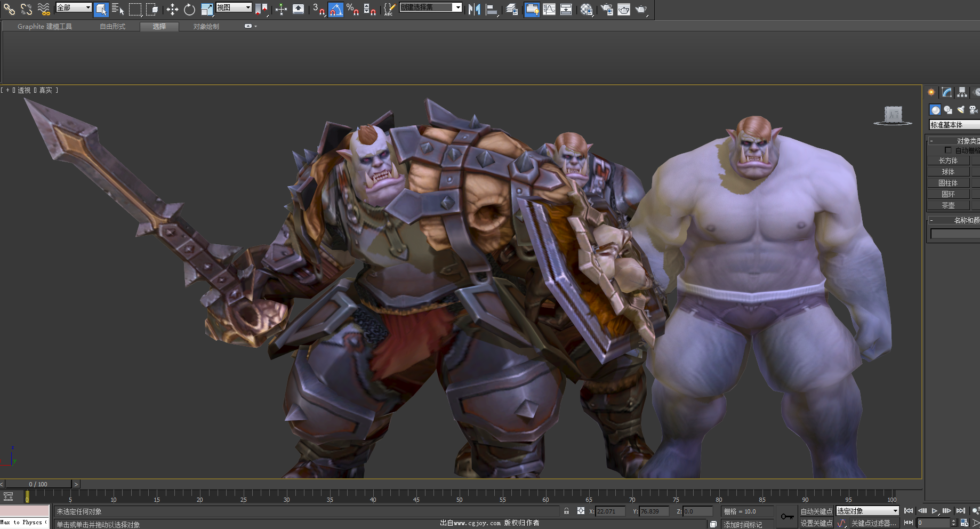Click the Unlink Selection tool icon

pos(26,9)
